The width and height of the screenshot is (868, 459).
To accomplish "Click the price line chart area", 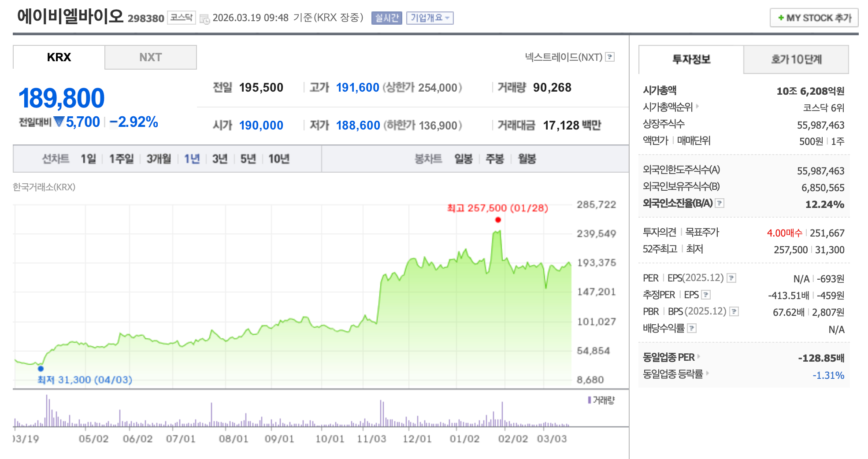I will click(x=293, y=296).
